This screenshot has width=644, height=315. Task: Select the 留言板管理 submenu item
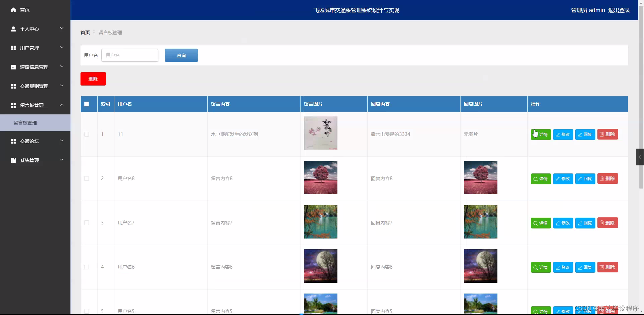click(x=35, y=123)
